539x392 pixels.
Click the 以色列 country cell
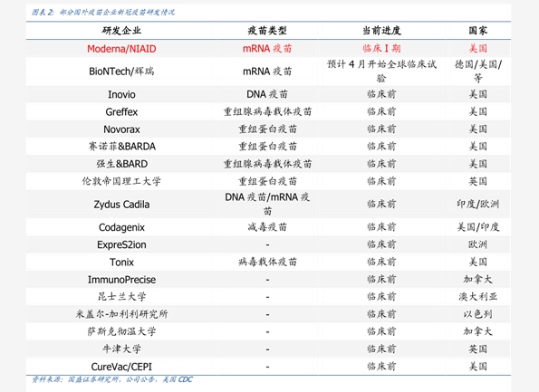(x=477, y=314)
